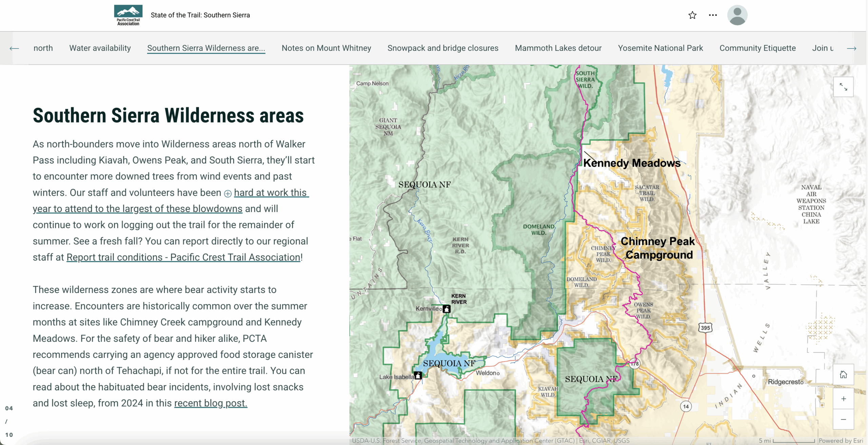Image resolution: width=868 pixels, height=445 pixels.
Task: Click 'State of the Trail: Southern Sierra' title
Action: [200, 15]
